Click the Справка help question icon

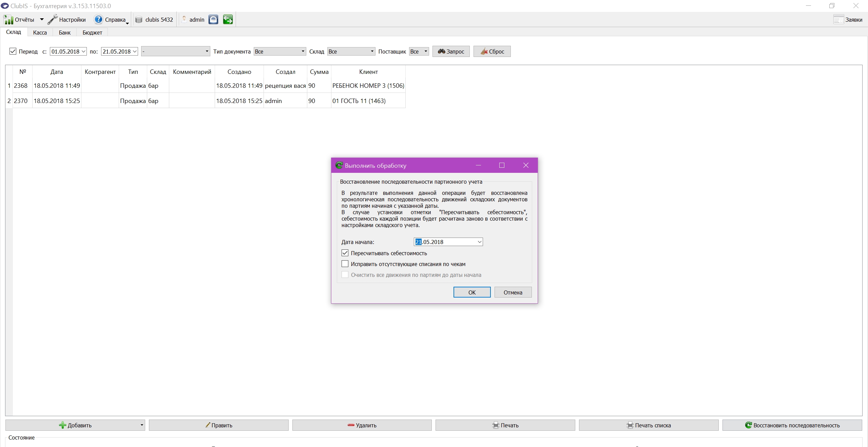click(x=98, y=20)
